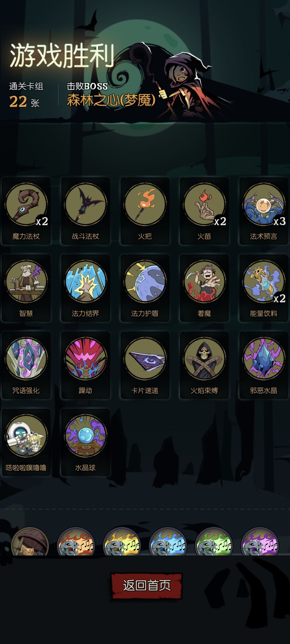Tap the 能量饮料 card
The image size is (290, 644).
pos(263,288)
